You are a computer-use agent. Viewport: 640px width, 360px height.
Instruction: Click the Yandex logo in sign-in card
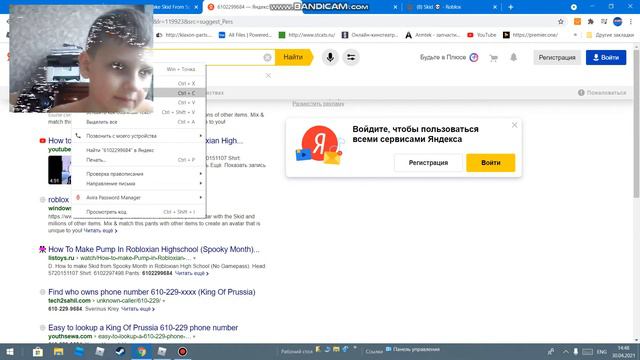point(319,143)
